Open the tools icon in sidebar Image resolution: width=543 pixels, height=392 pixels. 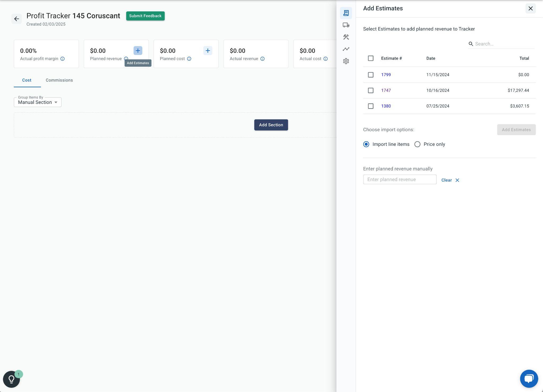(346, 37)
